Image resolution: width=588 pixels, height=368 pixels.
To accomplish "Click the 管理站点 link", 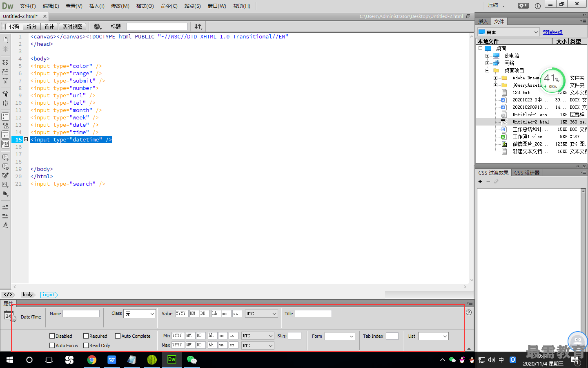I will click(x=552, y=32).
